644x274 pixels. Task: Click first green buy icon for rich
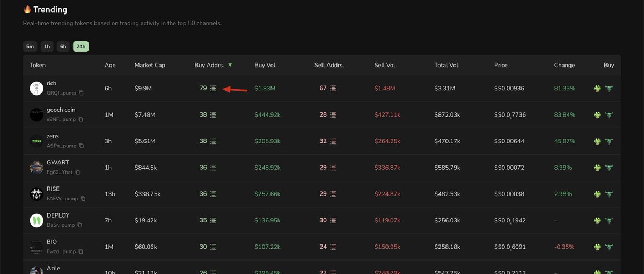tap(597, 88)
